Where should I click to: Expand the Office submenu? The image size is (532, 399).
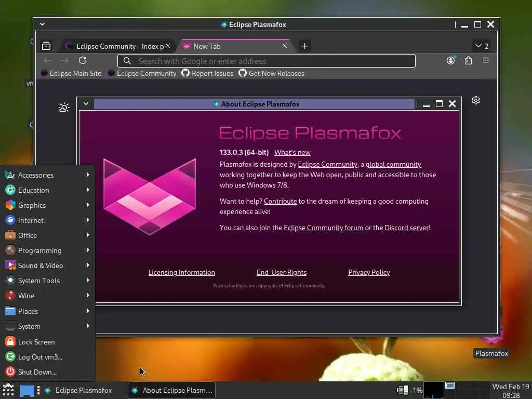47,235
